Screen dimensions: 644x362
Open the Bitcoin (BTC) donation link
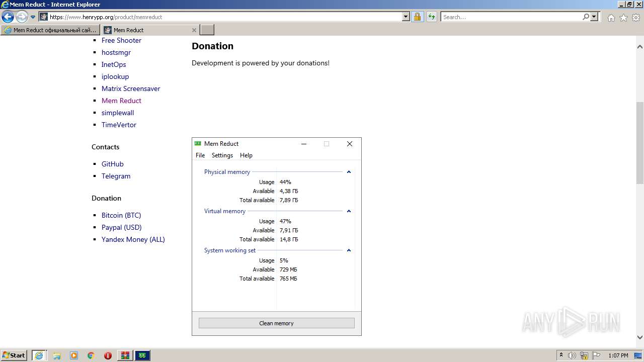pos(121,215)
